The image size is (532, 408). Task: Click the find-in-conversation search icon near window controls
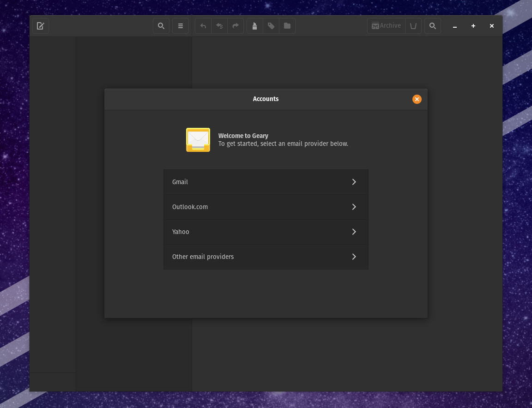433,26
